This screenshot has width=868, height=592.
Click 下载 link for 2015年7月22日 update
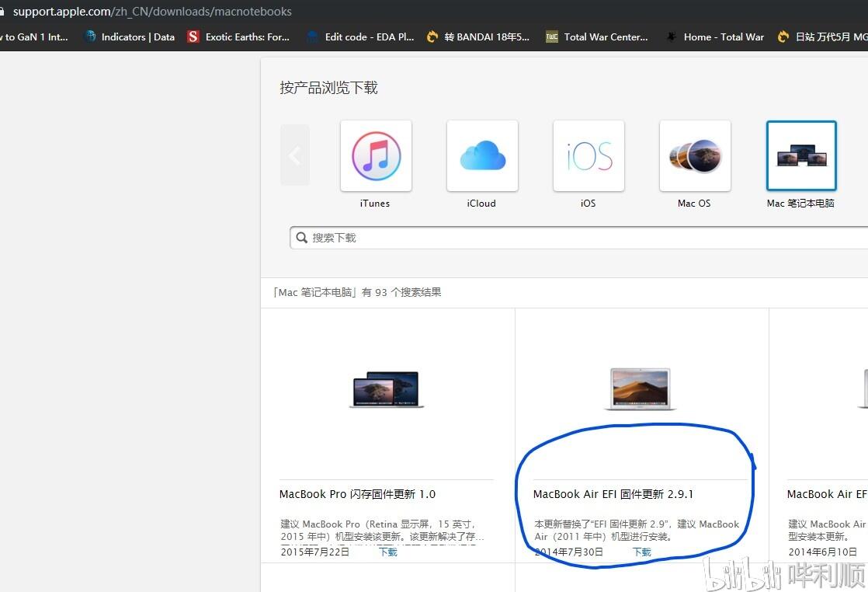[388, 552]
